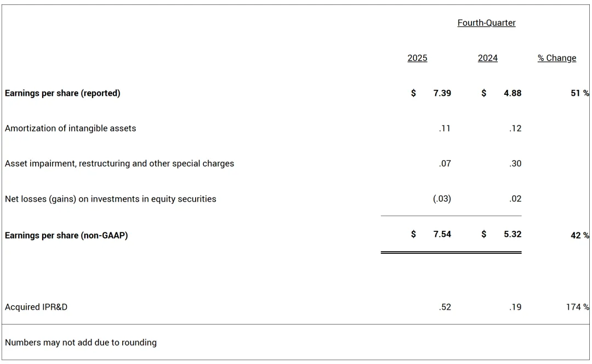Select the 7.54 non-GAAP earnings value

click(442, 234)
